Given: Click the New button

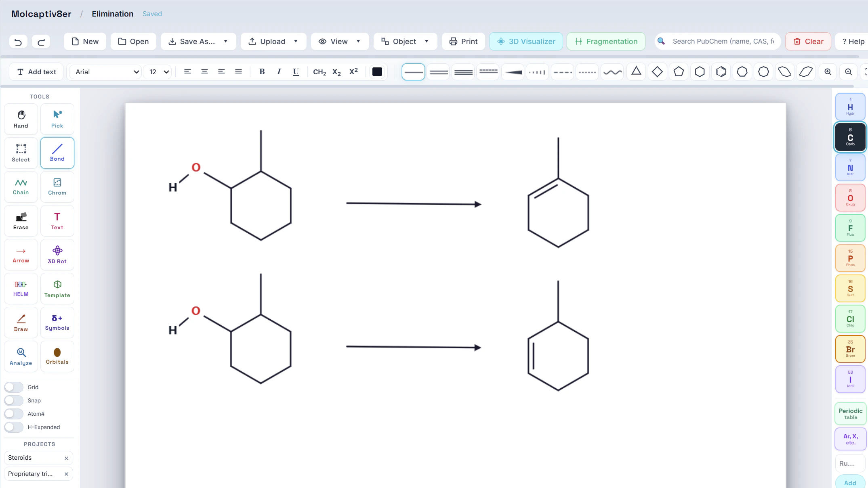Looking at the screenshot, I should pos(85,42).
